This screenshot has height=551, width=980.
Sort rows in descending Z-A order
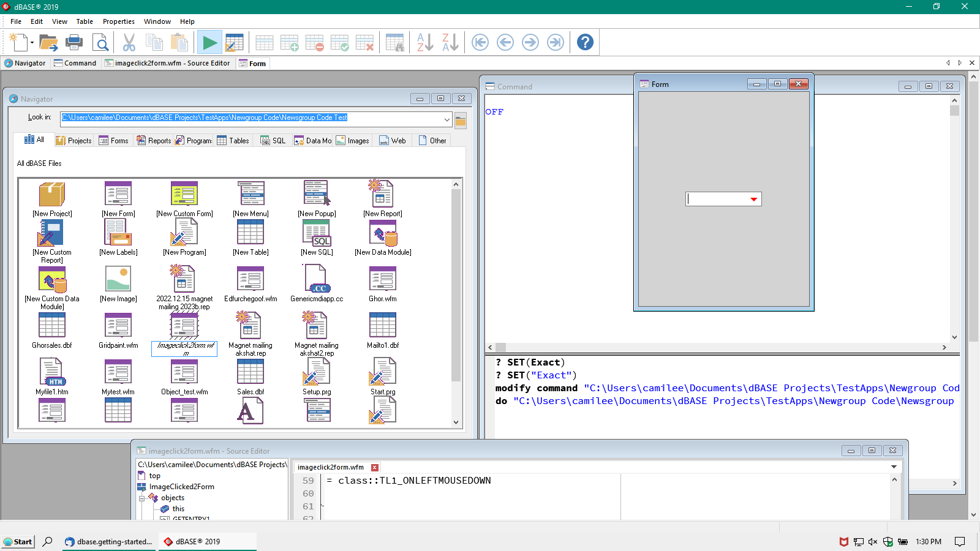[450, 42]
